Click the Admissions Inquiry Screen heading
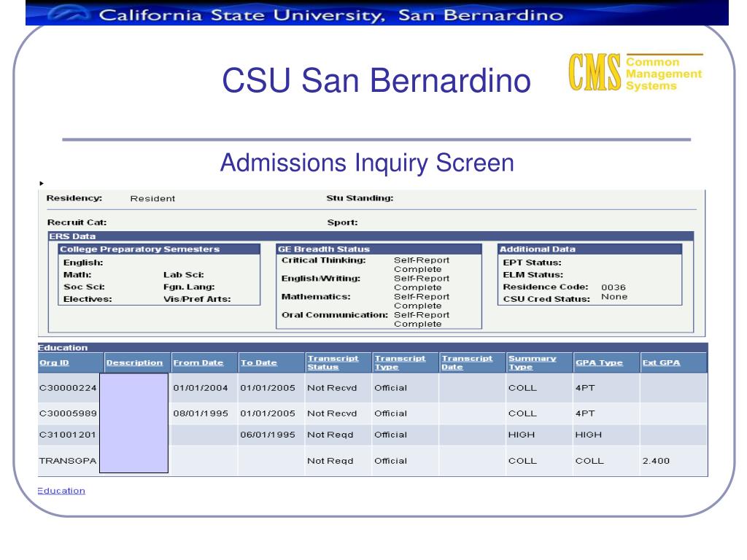747x560 pixels. pos(368,163)
